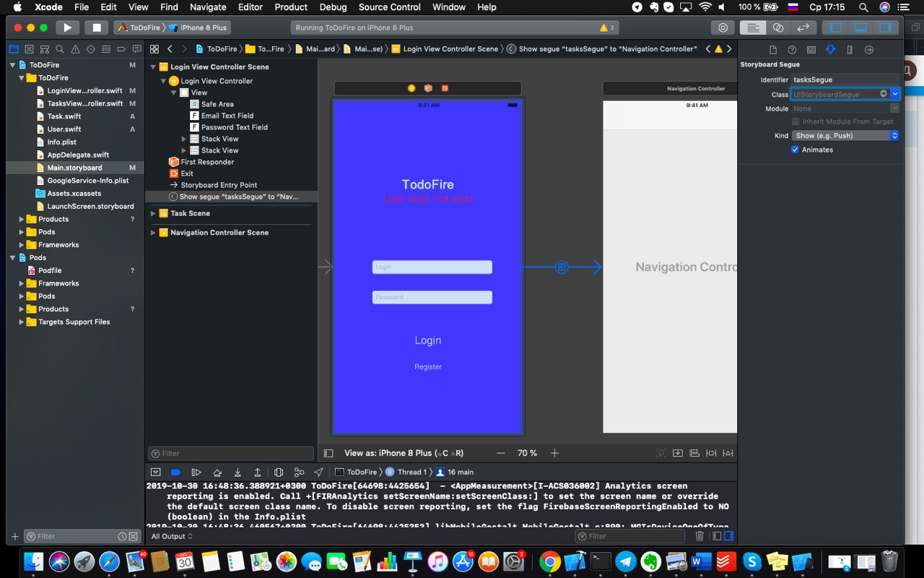Image resolution: width=924 pixels, height=578 pixels.
Task: Open the Class combo box arrow
Action: pos(894,94)
